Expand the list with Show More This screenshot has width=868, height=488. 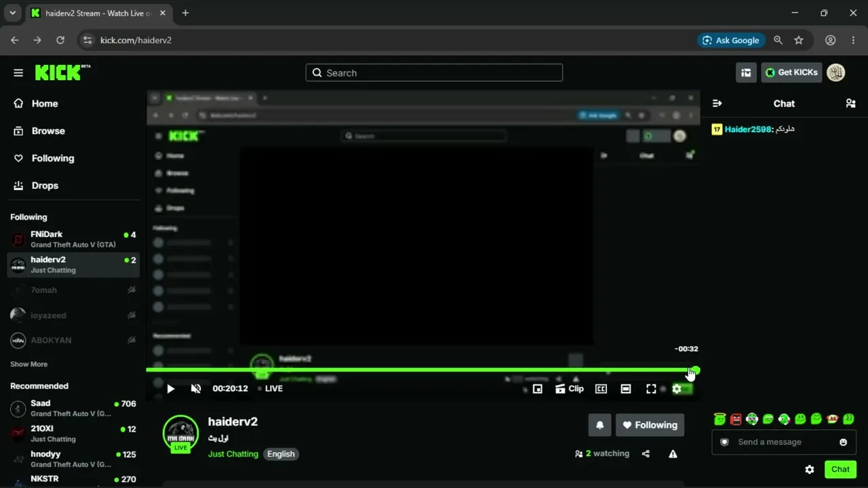(29, 364)
